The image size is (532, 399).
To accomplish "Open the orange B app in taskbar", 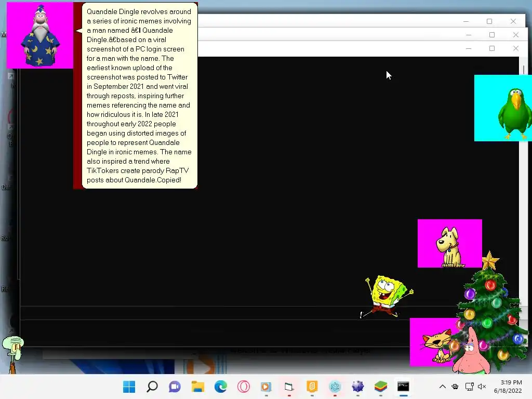I will coord(312,387).
